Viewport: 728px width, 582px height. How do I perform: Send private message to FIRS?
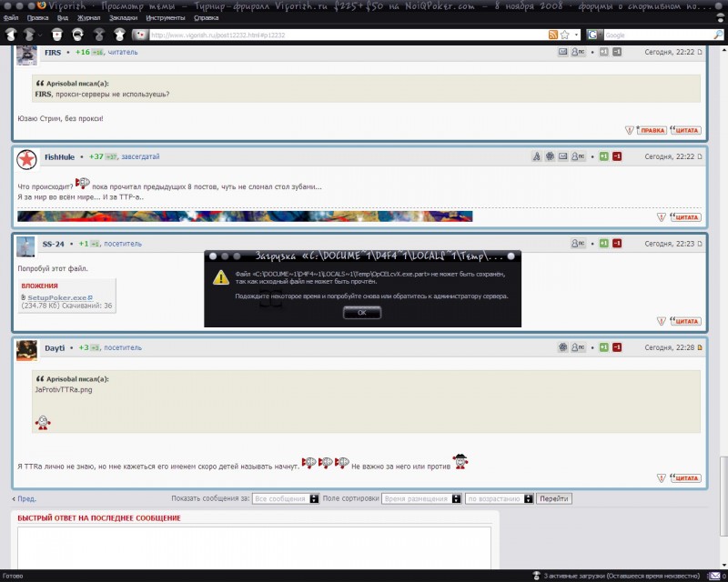click(x=578, y=52)
